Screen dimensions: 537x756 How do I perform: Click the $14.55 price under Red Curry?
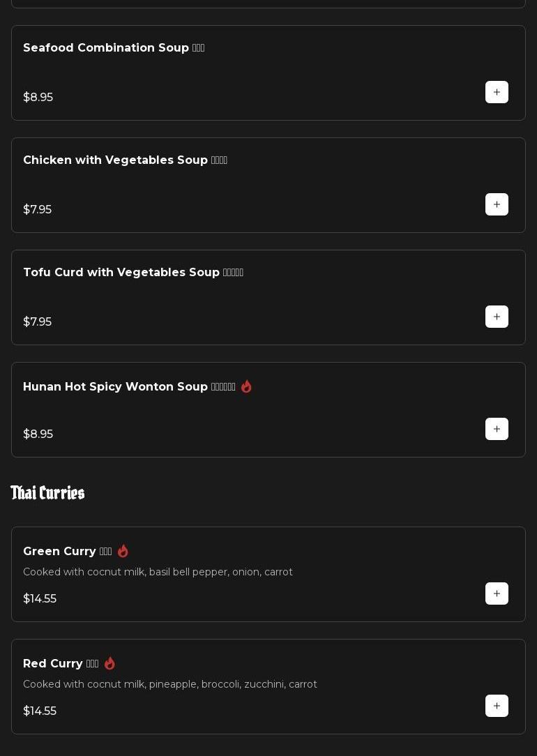click(40, 711)
